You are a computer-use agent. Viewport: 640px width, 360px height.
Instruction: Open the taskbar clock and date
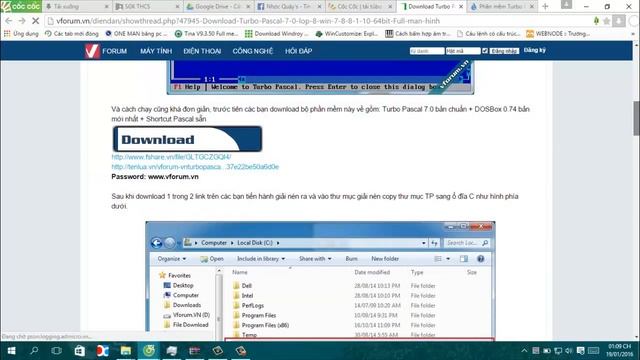pos(620,351)
